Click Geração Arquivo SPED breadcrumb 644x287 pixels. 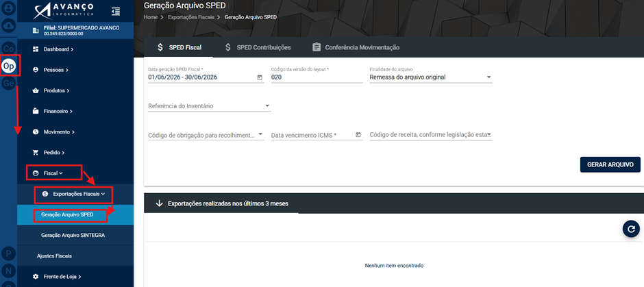(251, 18)
